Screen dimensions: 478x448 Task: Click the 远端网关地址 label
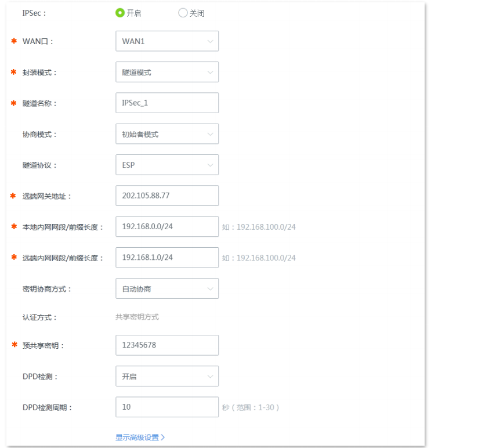point(46,196)
